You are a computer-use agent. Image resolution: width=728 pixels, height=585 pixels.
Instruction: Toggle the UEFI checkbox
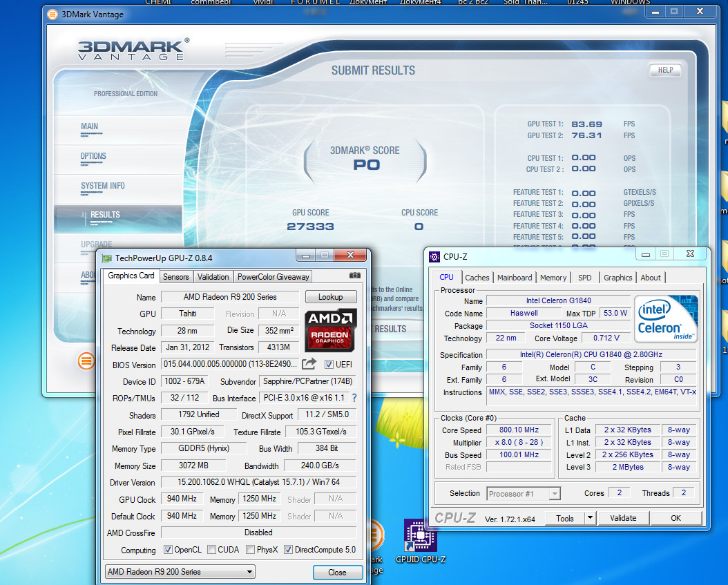[x=329, y=364]
